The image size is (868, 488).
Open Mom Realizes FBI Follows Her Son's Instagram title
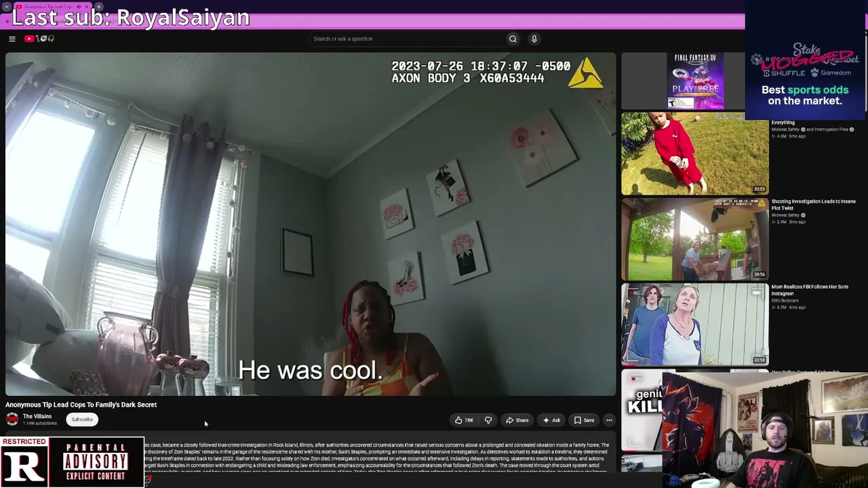810,290
